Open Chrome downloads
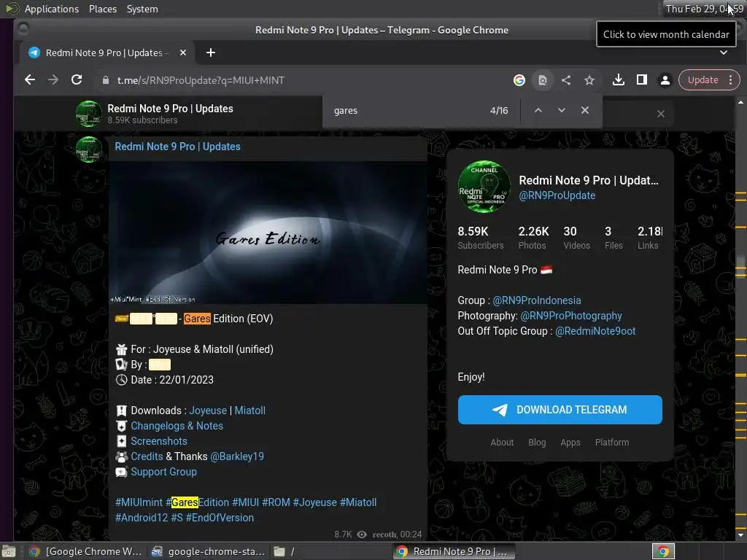The width and height of the screenshot is (747, 560). point(619,80)
